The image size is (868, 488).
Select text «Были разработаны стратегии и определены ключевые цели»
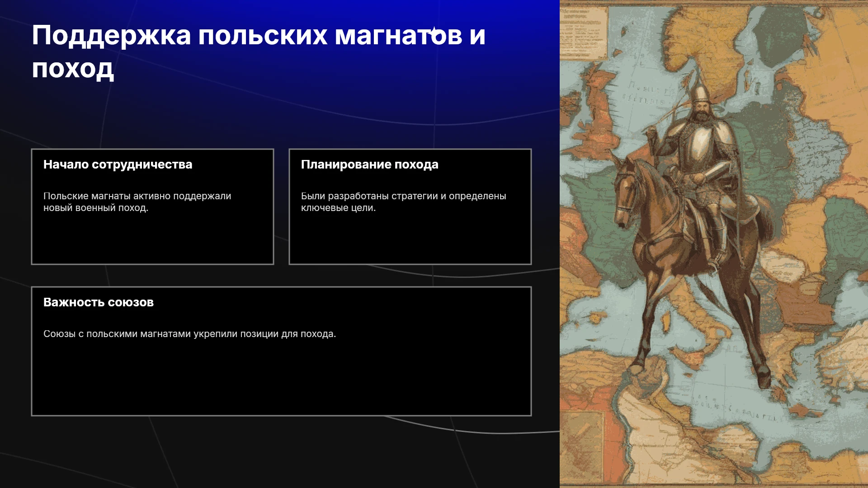pyautogui.click(x=403, y=202)
